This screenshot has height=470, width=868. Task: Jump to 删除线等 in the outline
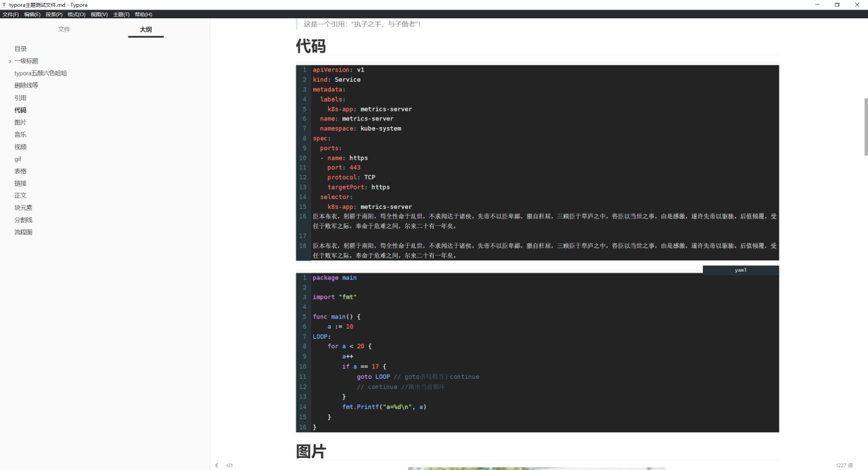point(26,85)
